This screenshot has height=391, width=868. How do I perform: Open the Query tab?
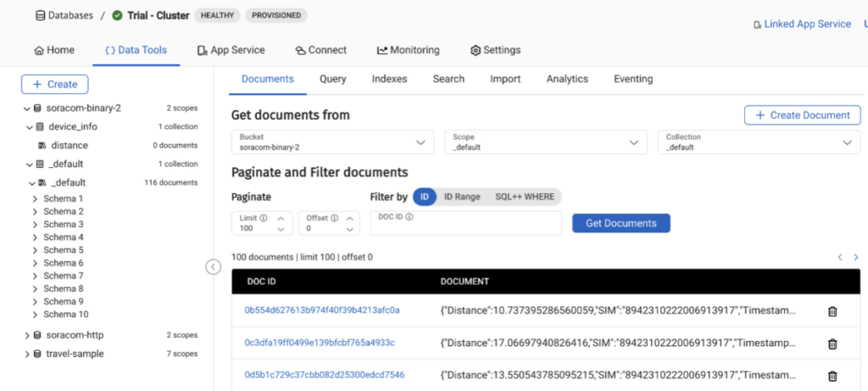click(x=332, y=79)
